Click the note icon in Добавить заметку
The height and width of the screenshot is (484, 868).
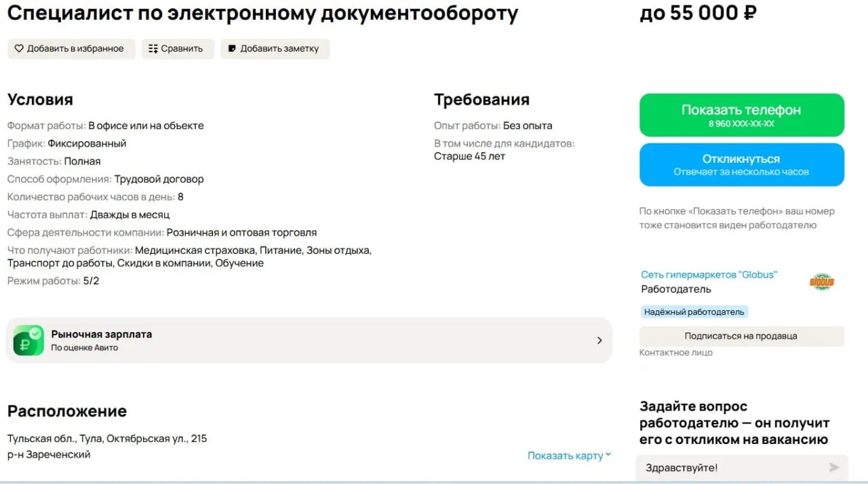[232, 49]
